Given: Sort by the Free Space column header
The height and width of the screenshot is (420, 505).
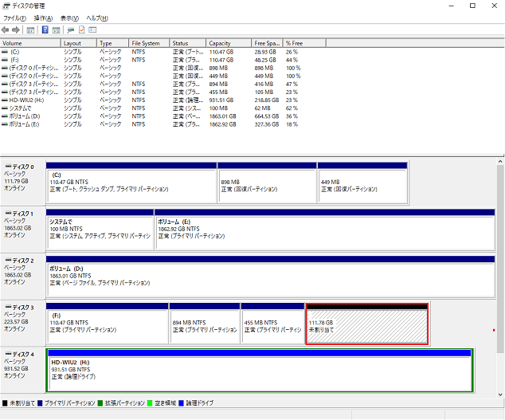Looking at the screenshot, I should click(267, 43).
